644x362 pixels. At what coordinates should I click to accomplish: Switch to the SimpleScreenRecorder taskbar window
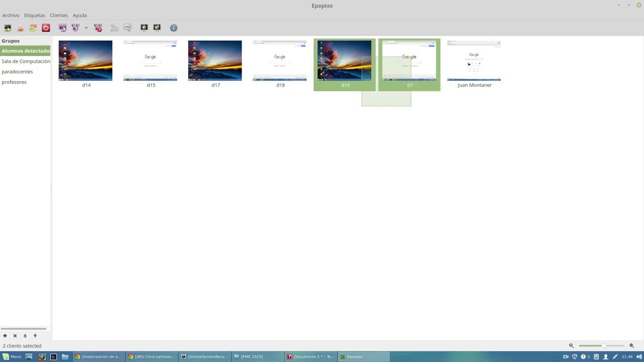[205, 356]
